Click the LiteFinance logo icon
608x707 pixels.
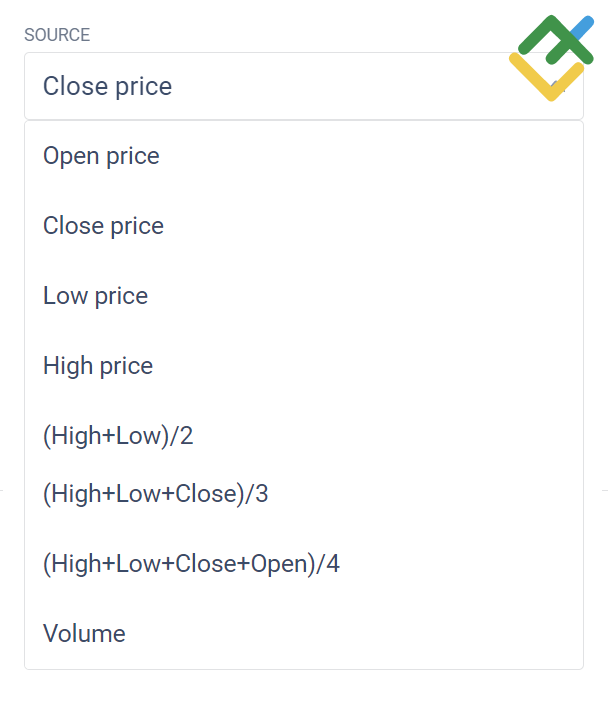(x=551, y=58)
